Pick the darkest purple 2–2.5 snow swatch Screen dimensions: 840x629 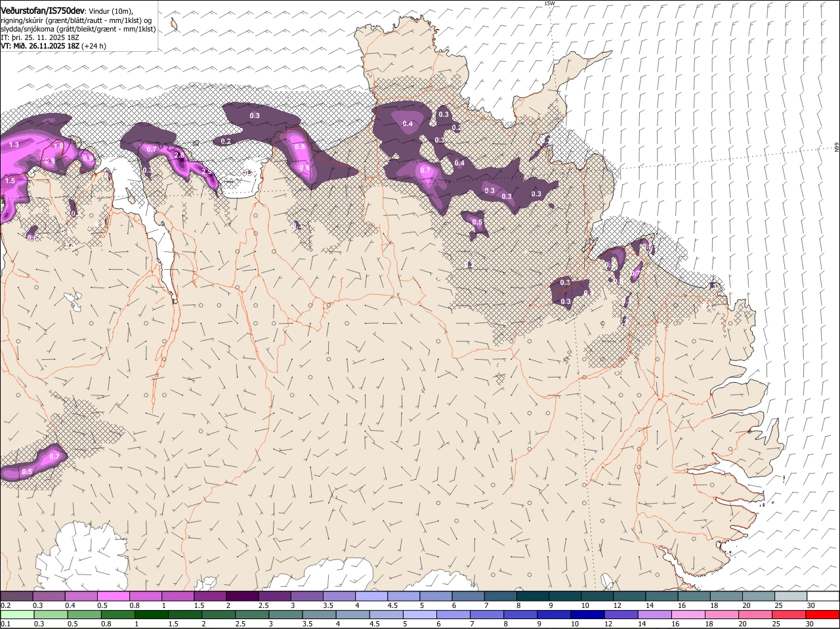242,596
